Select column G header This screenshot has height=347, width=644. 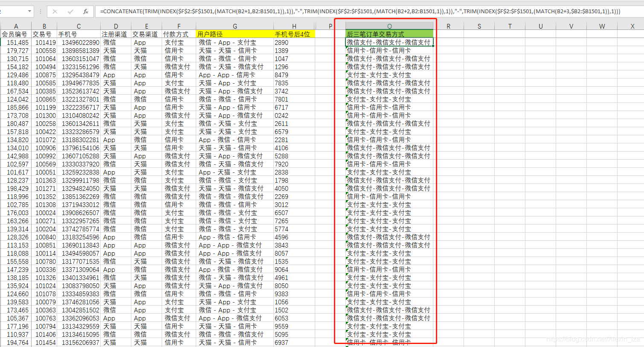pos(235,26)
